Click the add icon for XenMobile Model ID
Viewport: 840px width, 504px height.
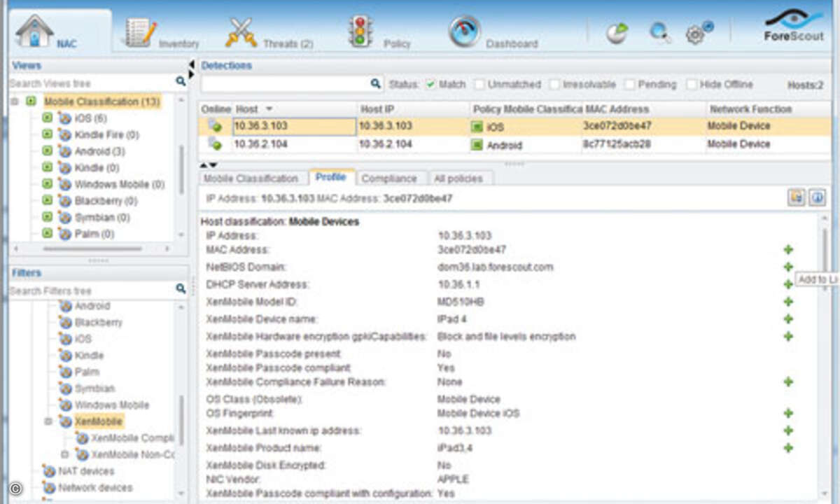tap(788, 302)
